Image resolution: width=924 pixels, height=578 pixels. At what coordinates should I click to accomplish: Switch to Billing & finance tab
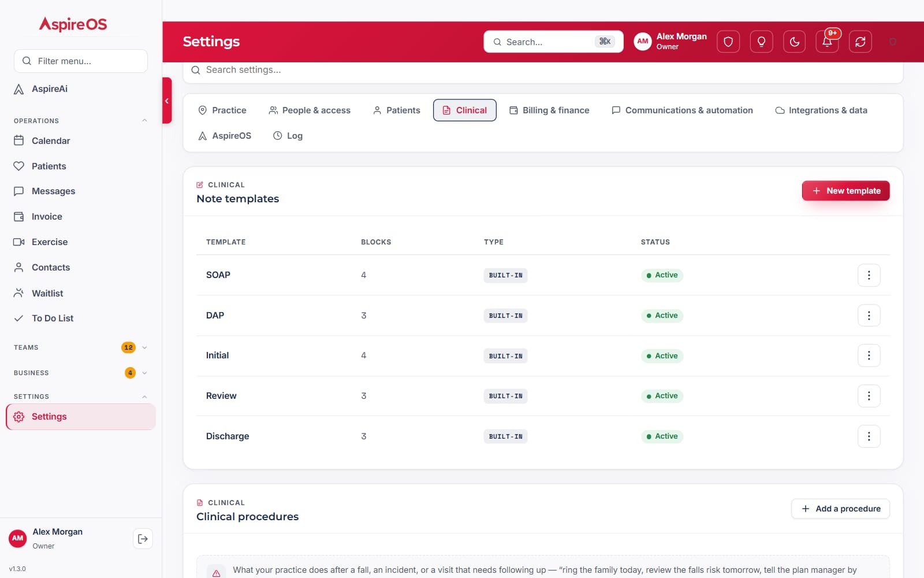tap(549, 110)
